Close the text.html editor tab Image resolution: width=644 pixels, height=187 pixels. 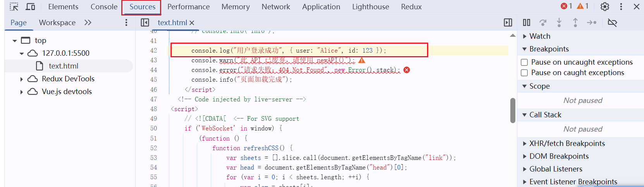coord(192,23)
